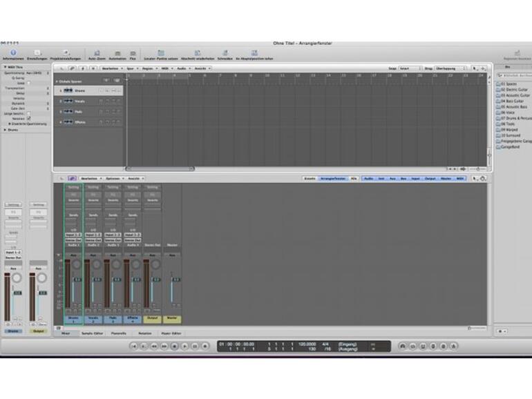Click the Sends button on Drums channel strip
This screenshot has width=532, height=399.
point(73,215)
